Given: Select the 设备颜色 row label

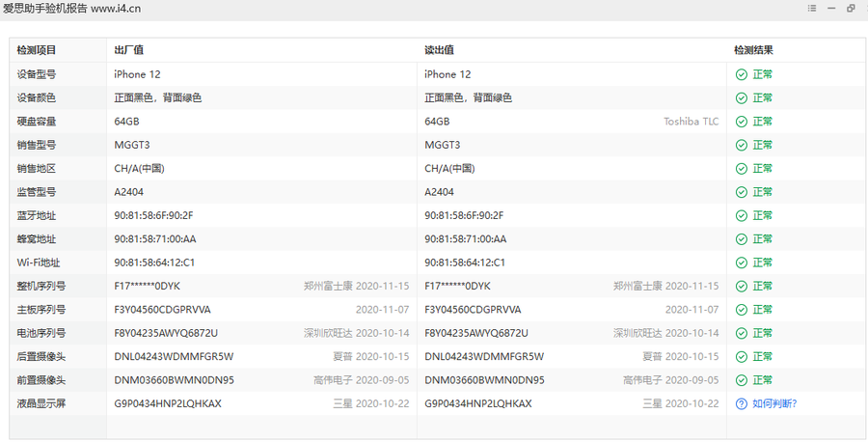Looking at the screenshot, I should (36, 98).
